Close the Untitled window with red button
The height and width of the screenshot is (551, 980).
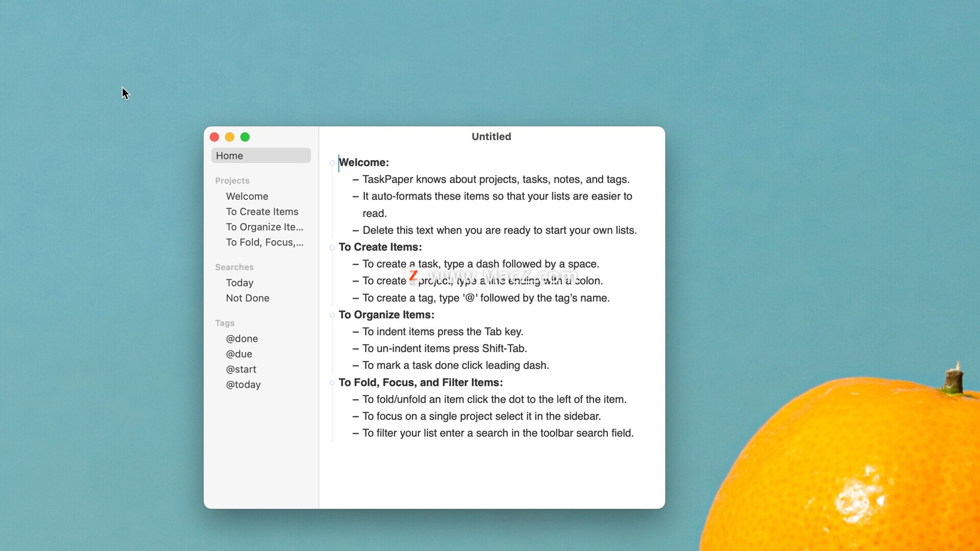(214, 137)
